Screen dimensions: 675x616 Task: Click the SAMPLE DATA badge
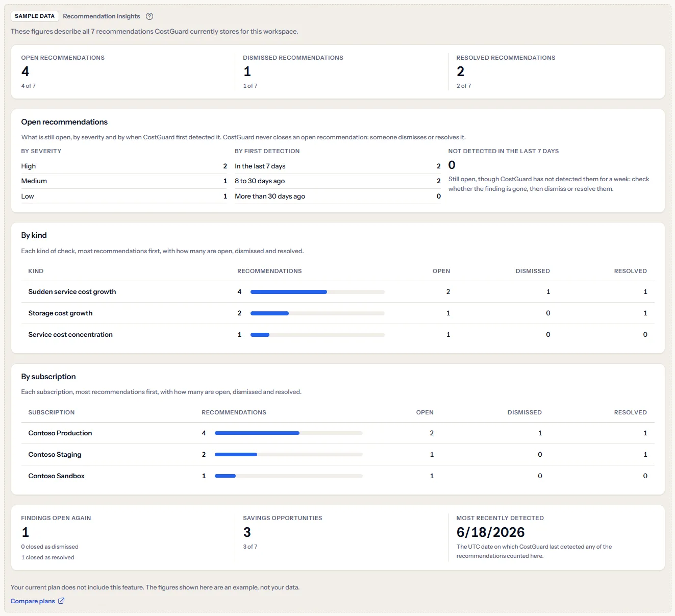pos(35,16)
